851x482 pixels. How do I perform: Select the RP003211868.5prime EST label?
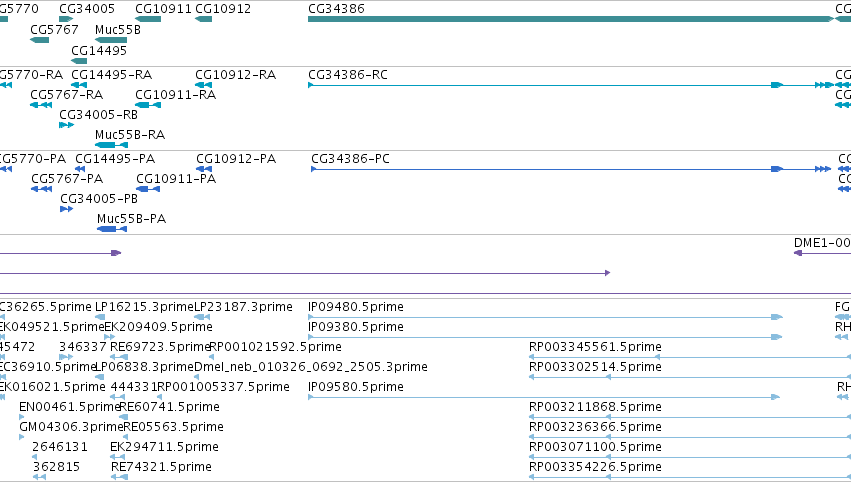595,407
